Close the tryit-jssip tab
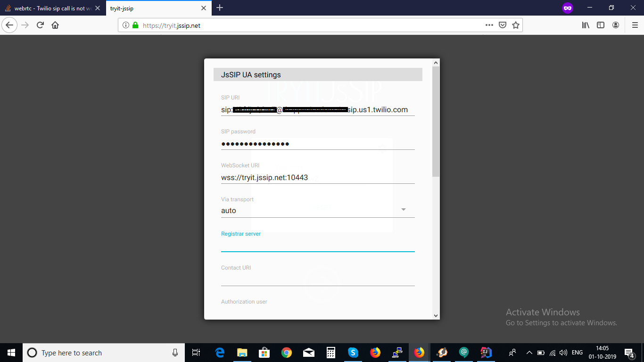The height and width of the screenshot is (362, 644). pos(204,8)
